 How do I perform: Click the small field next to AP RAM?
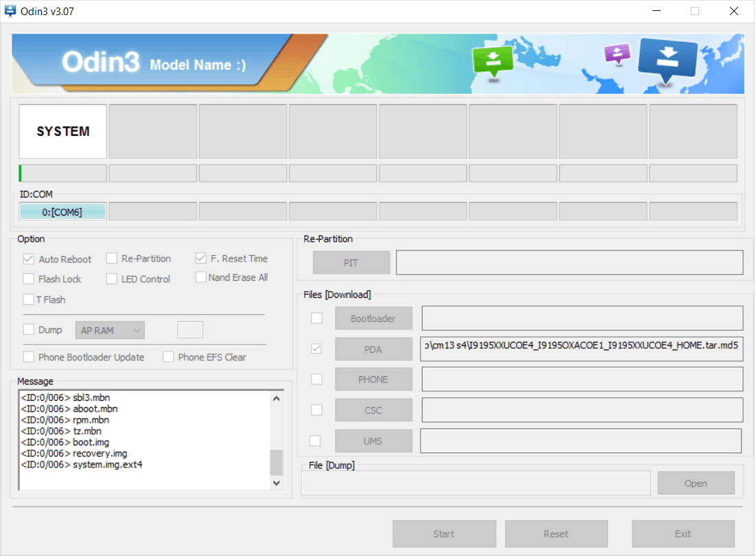(x=191, y=330)
